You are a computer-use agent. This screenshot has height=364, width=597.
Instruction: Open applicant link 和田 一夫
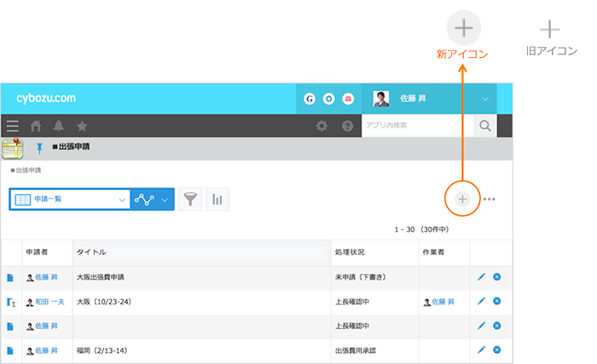pyautogui.click(x=49, y=302)
